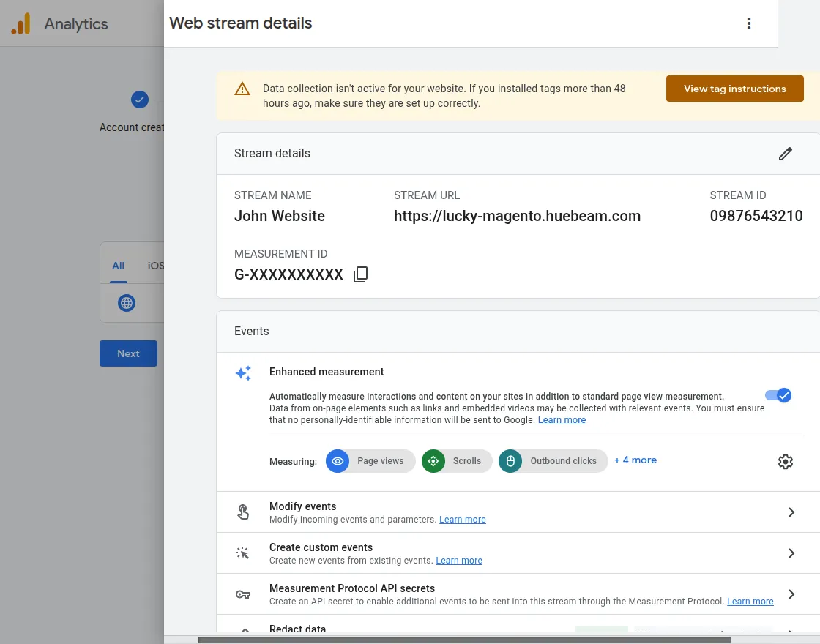Expand the Modify events row chevron

click(x=791, y=512)
